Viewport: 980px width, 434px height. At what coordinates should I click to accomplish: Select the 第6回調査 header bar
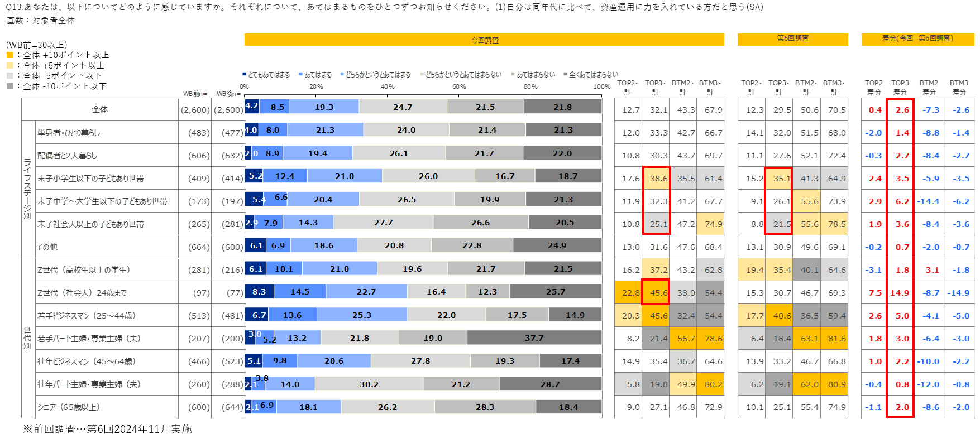click(x=792, y=39)
